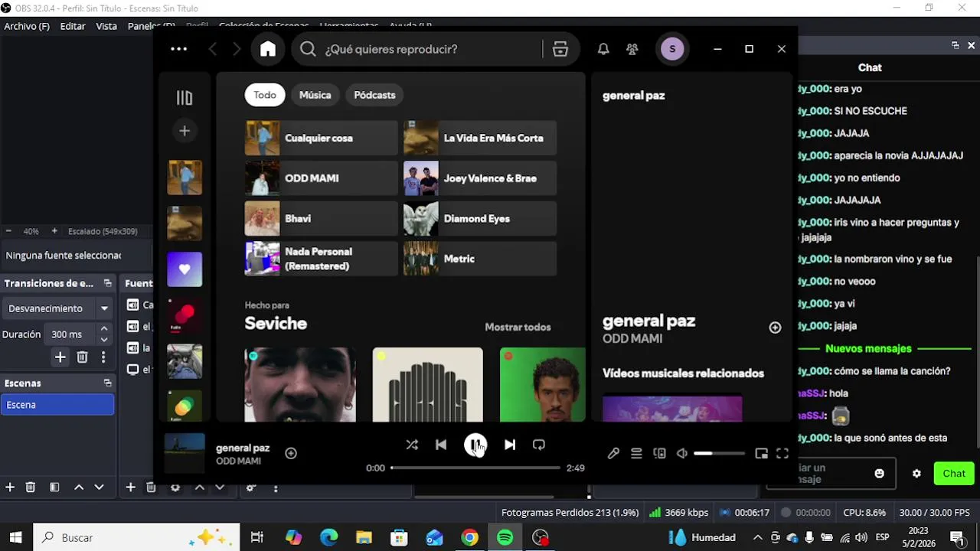
Task: Open scene filters icon in Escenas toolbar
Action: click(54, 487)
